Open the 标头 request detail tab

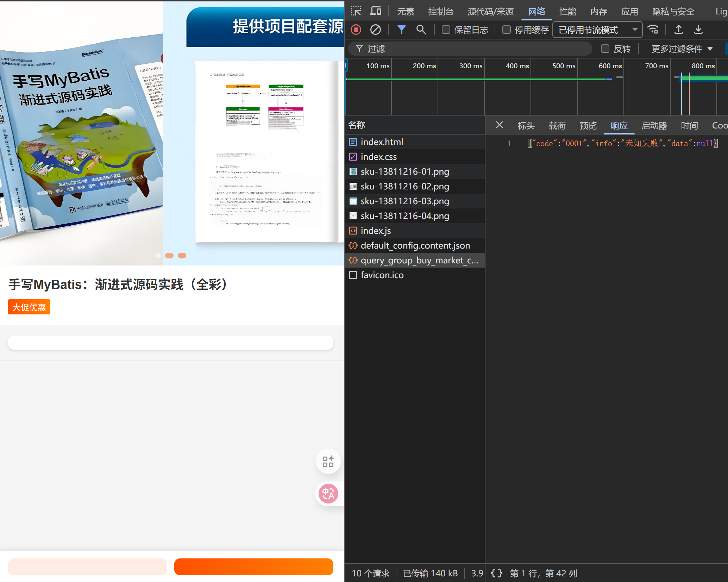(526, 126)
